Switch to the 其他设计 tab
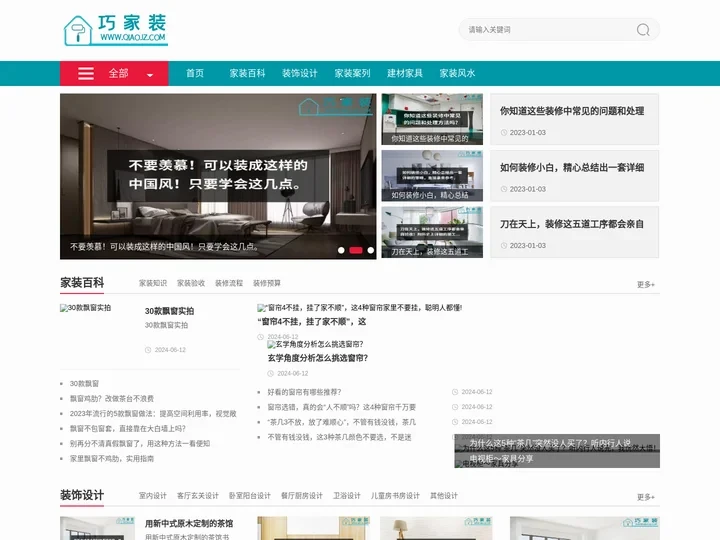This screenshot has width=720, height=540. pyautogui.click(x=444, y=496)
